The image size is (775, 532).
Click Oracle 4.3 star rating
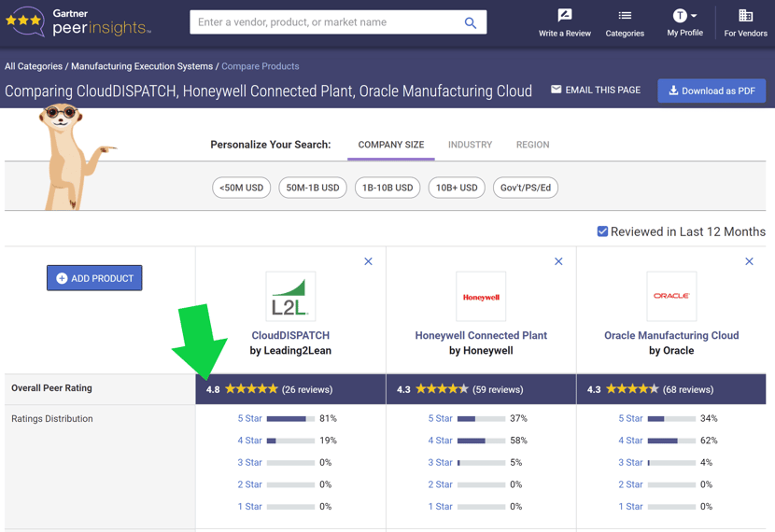coord(632,389)
